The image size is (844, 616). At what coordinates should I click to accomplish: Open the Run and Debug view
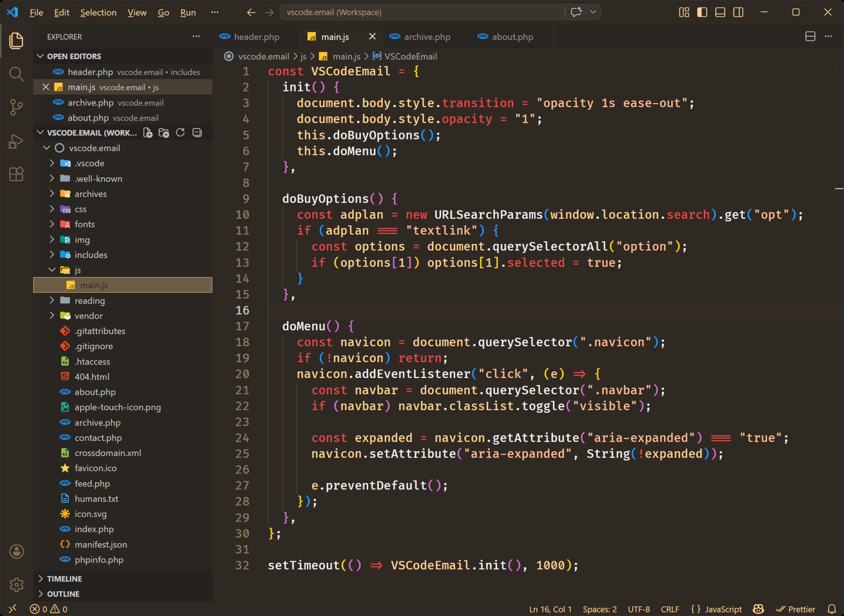pyautogui.click(x=16, y=141)
